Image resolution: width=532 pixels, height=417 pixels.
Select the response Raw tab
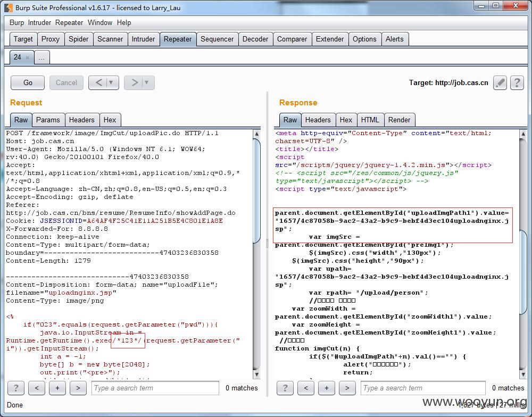coord(290,120)
